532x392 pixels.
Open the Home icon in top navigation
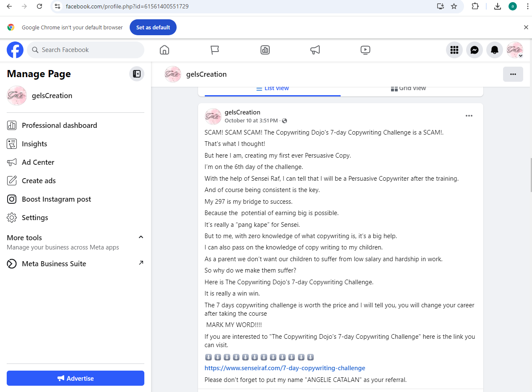tap(164, 50)
